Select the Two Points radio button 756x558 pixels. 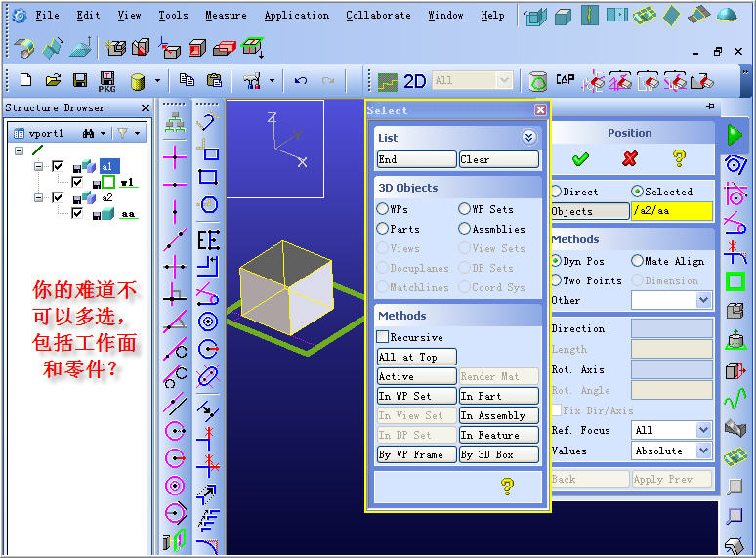556,280
